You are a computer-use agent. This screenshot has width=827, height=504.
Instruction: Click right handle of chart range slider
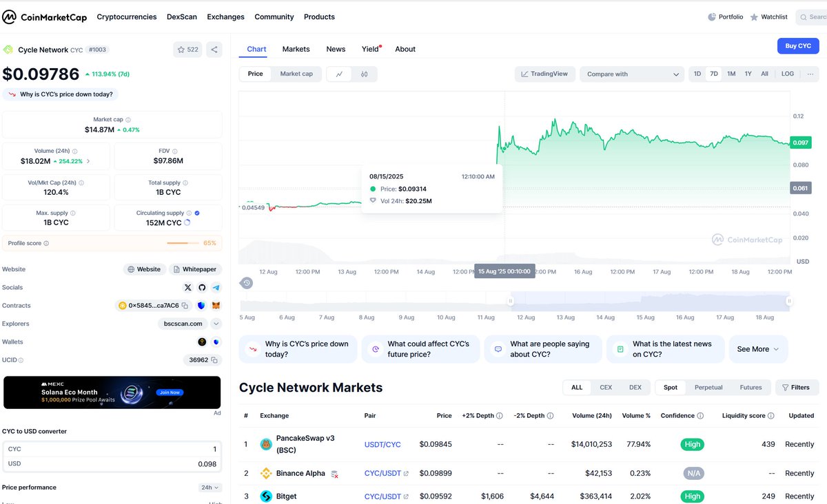pyautogui.click(x=789, y=301)
